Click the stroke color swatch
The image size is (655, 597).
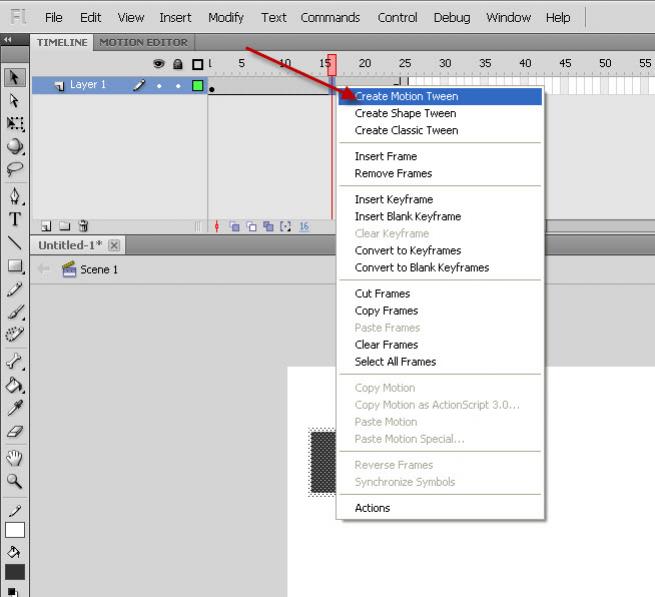click(x=15, y=530)
